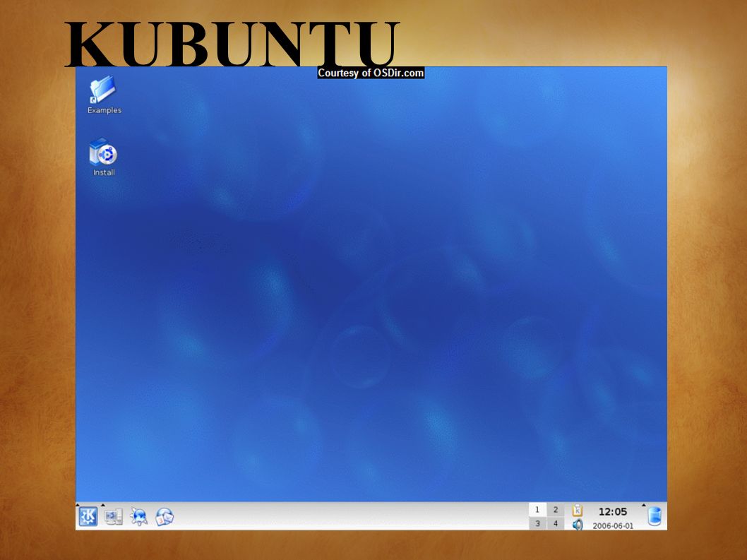Launch the Kontact mail and calendar icon

pos(165,517)
